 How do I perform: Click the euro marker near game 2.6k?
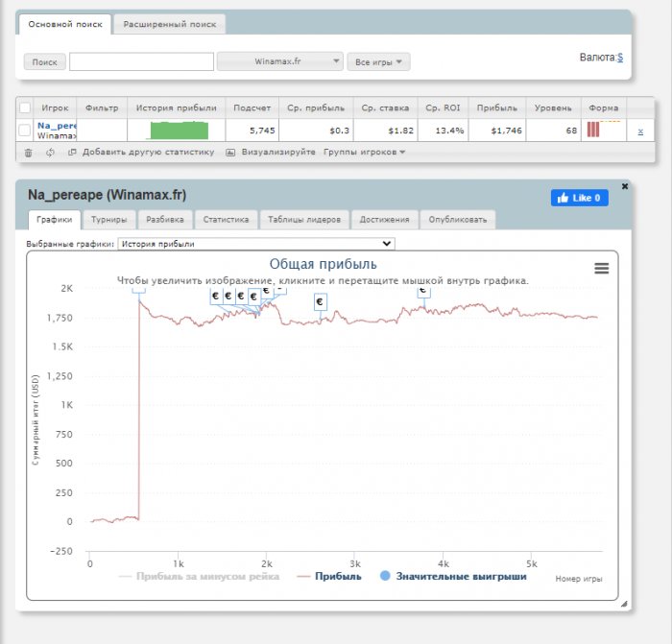[320, 301]
